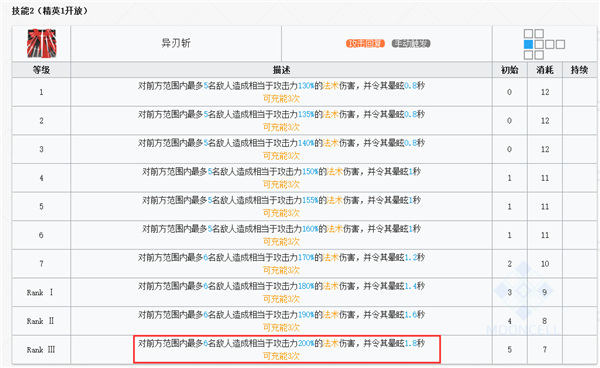Click the 异刃斩 red skill icon

point(41,43)
